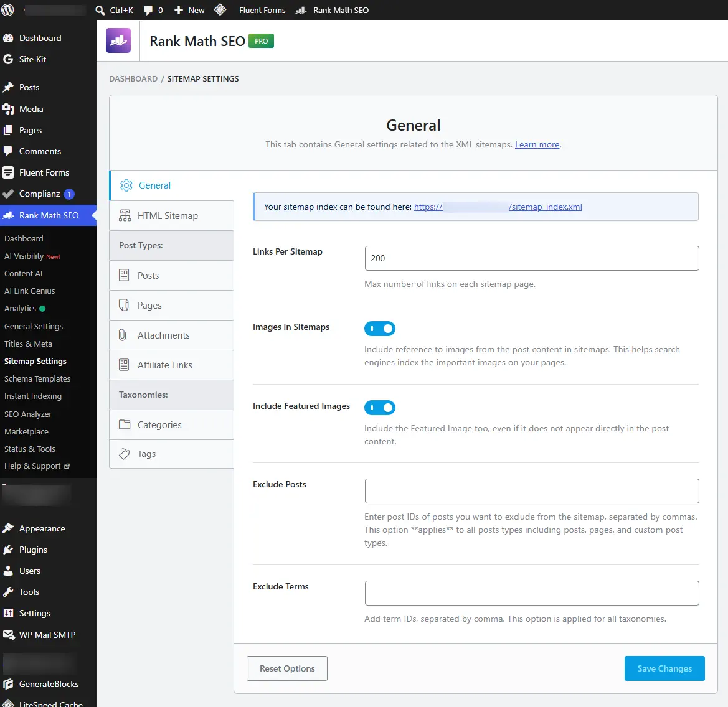Viewport: 728px width, 707px height.
Task: Open the comments bubble in admin bar
Action: (x=148, y=10)
